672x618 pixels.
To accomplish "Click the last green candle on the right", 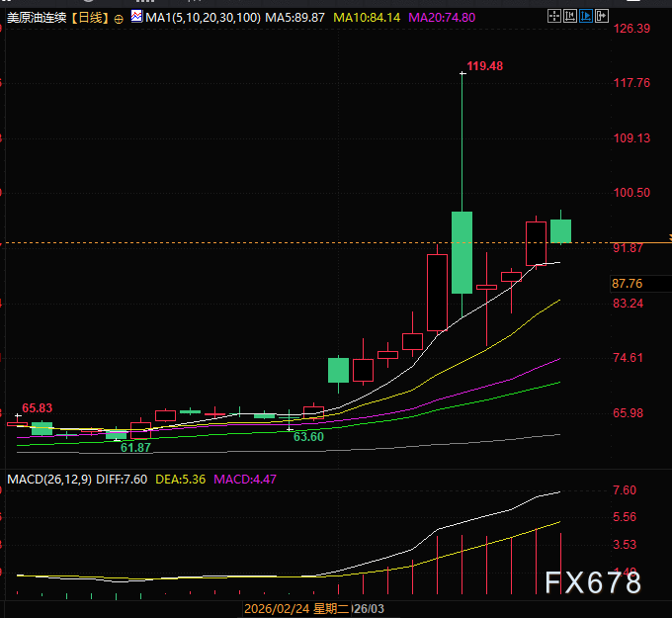I will point(560,231).
